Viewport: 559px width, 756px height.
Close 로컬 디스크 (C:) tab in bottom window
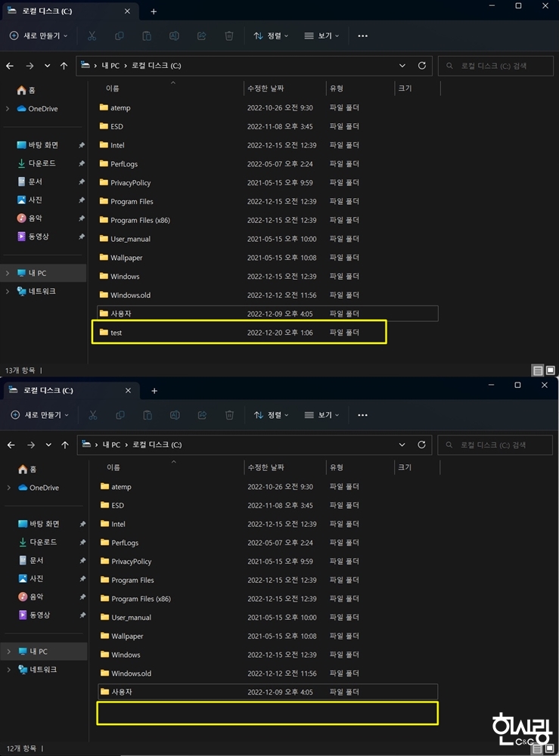pos(128,391)
